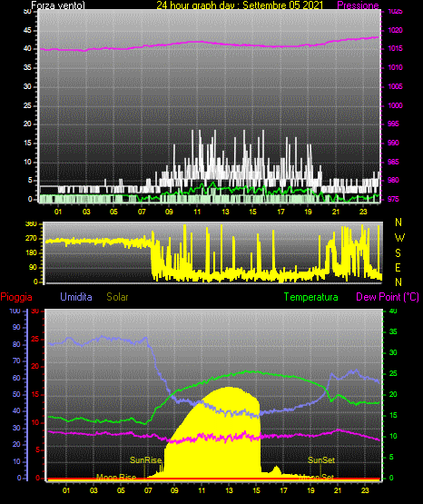
Task: Click blue humidity axis value 70
Action: 16,361
